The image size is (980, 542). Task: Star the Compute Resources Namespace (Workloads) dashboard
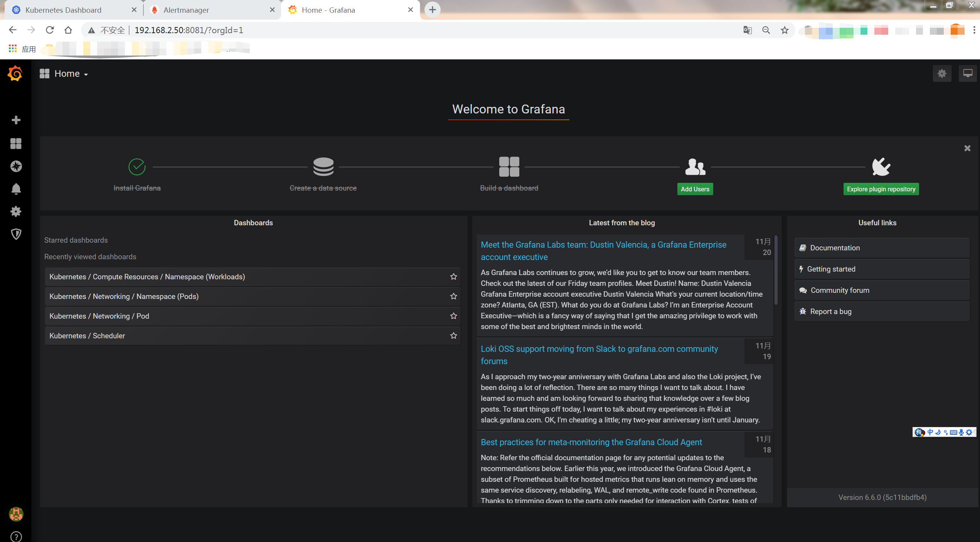pos(453,277)
